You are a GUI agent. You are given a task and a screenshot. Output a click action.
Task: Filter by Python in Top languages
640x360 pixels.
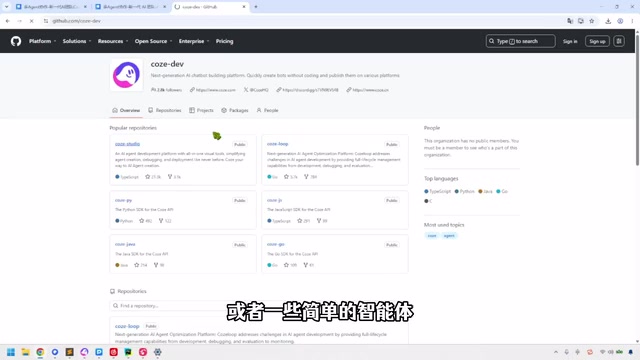point(464,191)
